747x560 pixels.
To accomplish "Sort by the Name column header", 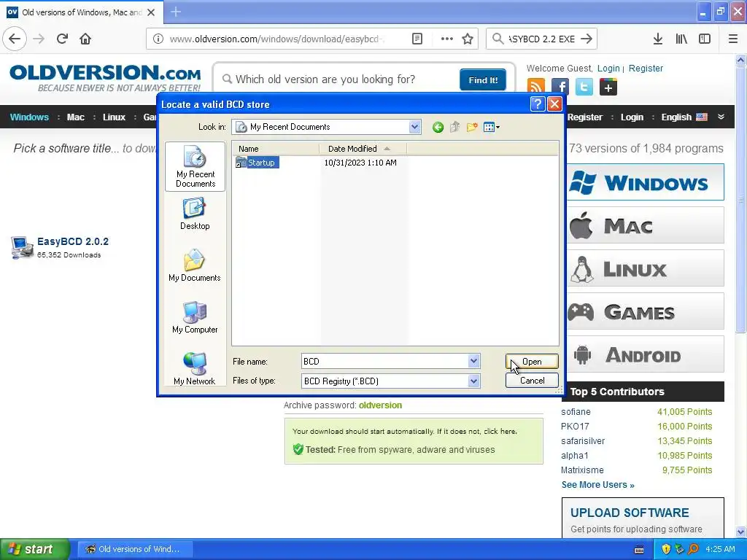I will [275, 149].
